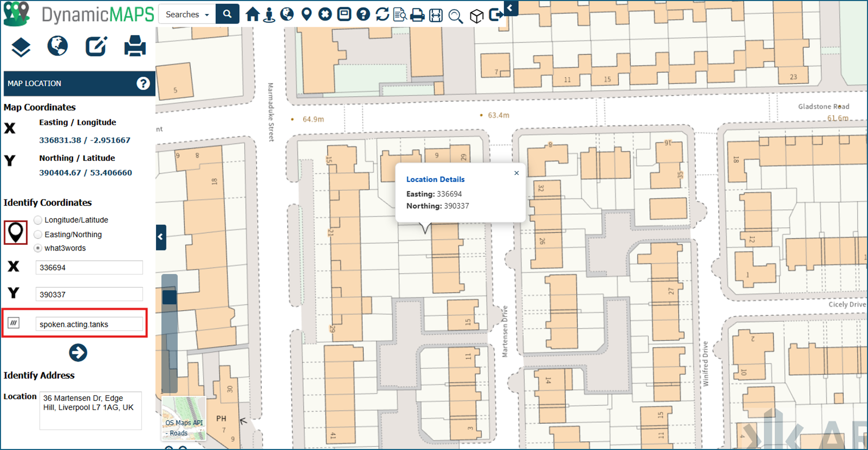
Task: Open the edit drawing panel tab
Action: [x=96, y=46]
